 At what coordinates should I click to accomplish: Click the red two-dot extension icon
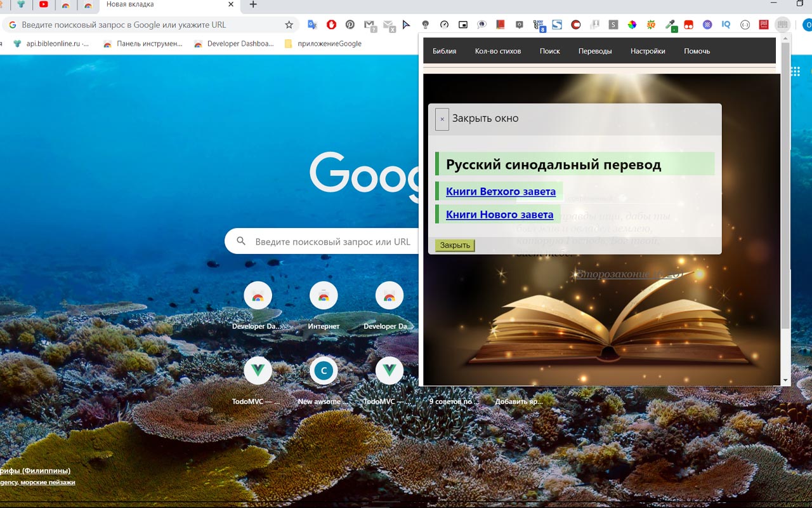(688, 25)
